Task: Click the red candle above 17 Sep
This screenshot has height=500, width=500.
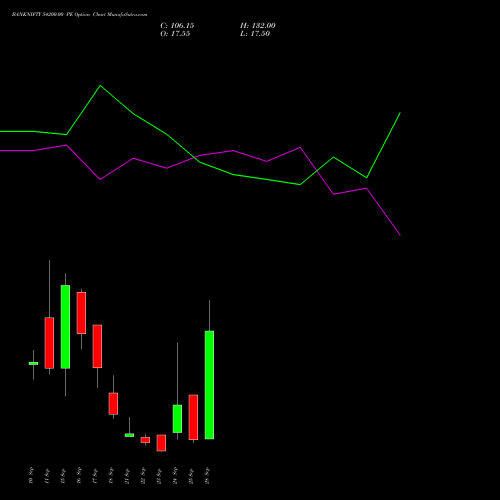Action: tap(97, 346)
